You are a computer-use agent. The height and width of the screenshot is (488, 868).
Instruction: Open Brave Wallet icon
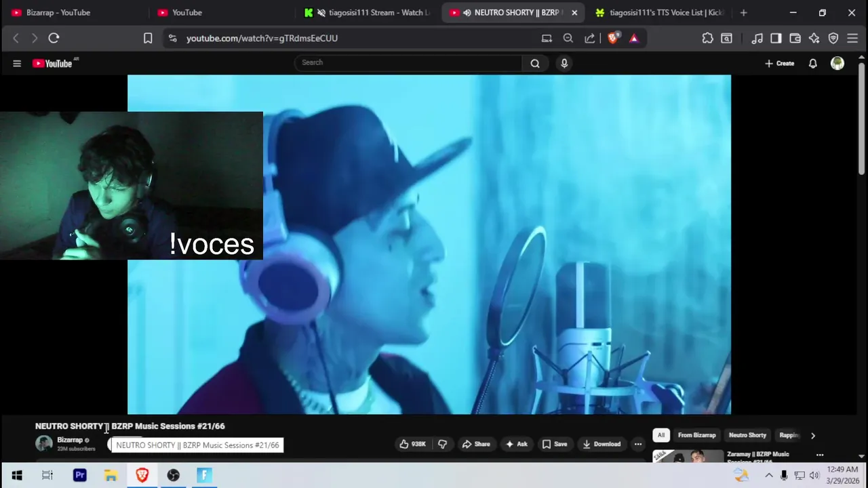[795, 39]
